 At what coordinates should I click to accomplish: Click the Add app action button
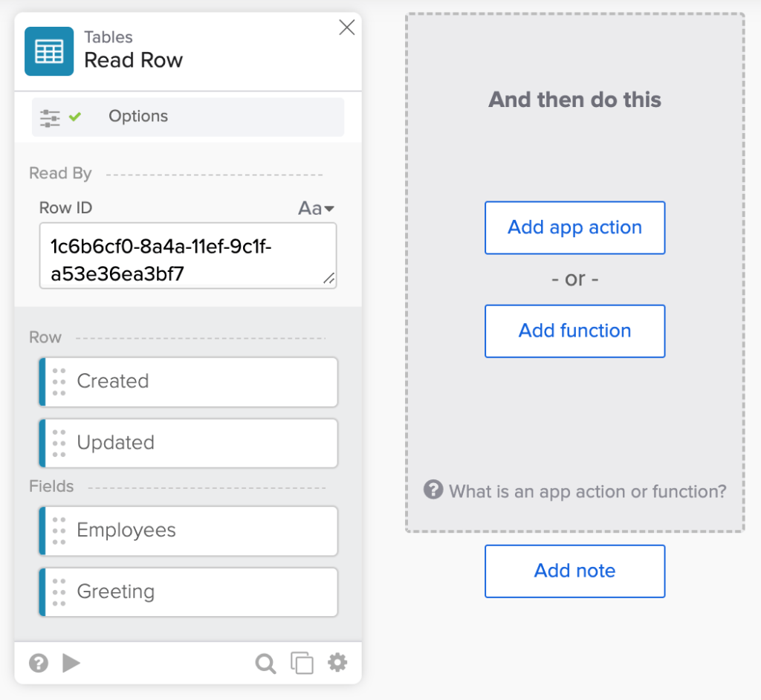click(574, 228)
